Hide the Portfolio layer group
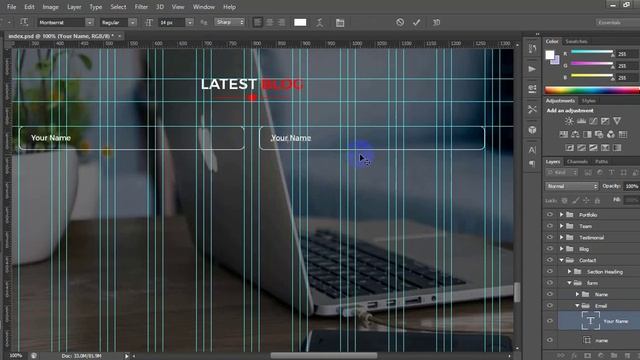This screenshot has height=360, width=640. click(x=550, y=215)
